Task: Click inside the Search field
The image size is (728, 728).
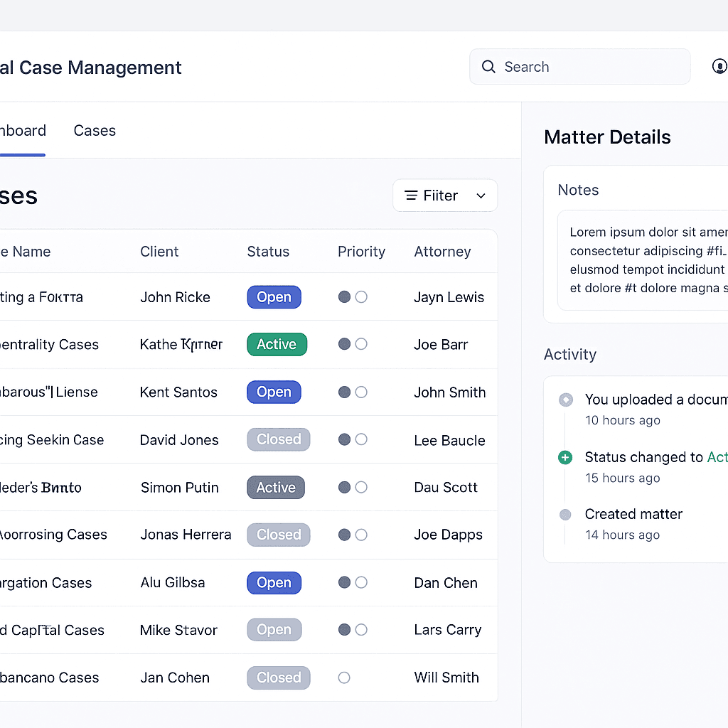Action: click(579, 66)
